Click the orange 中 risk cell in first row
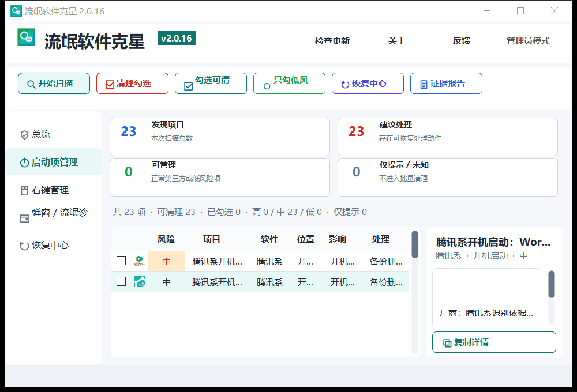This screenshot has height=392, width=577. pyautogui.click(x=167, y=261)
